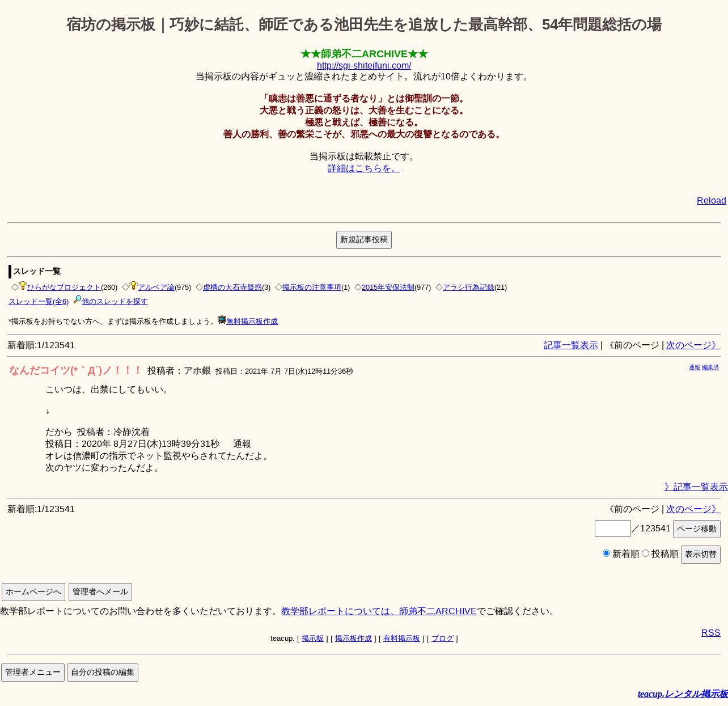
Task: Click the 表示切替 button
Action: [x=701, y=555]
